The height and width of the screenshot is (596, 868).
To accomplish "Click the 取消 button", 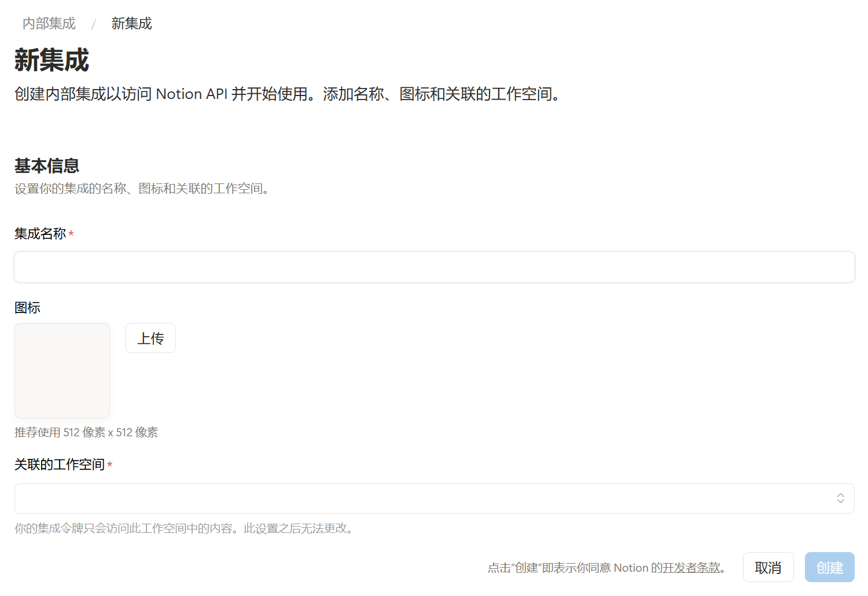I will 768,568.
